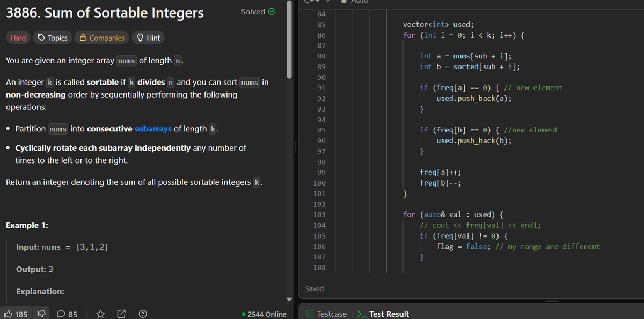Click the for (auto& val : used) line
Image resolution: width=644 pixels, height=319 pixels.
[453, 214]
